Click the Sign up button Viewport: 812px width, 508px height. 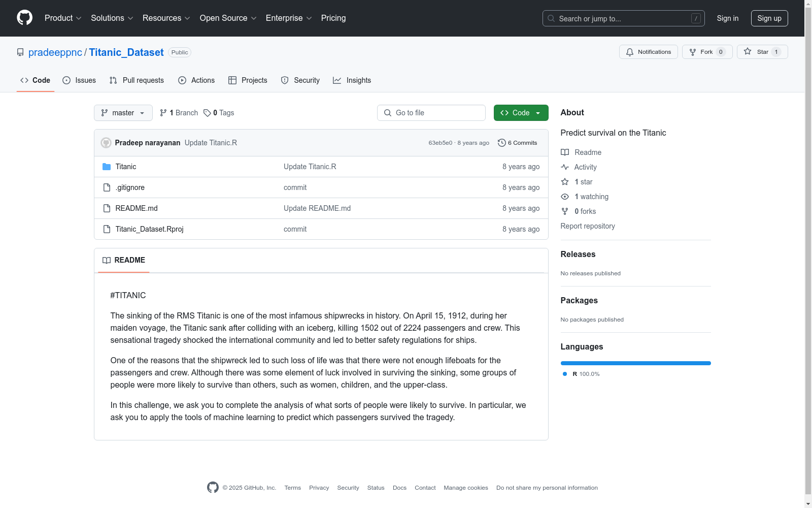click(x=769, y=18)
